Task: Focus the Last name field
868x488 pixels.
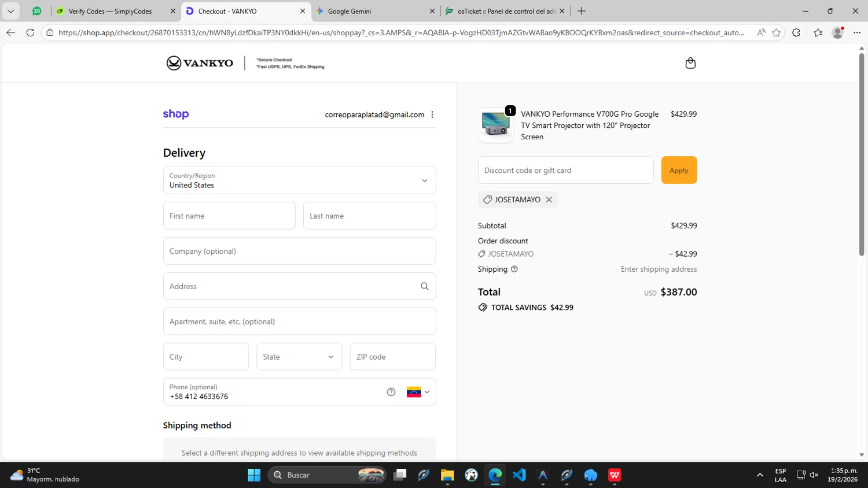Action: (x=369, y=216)
